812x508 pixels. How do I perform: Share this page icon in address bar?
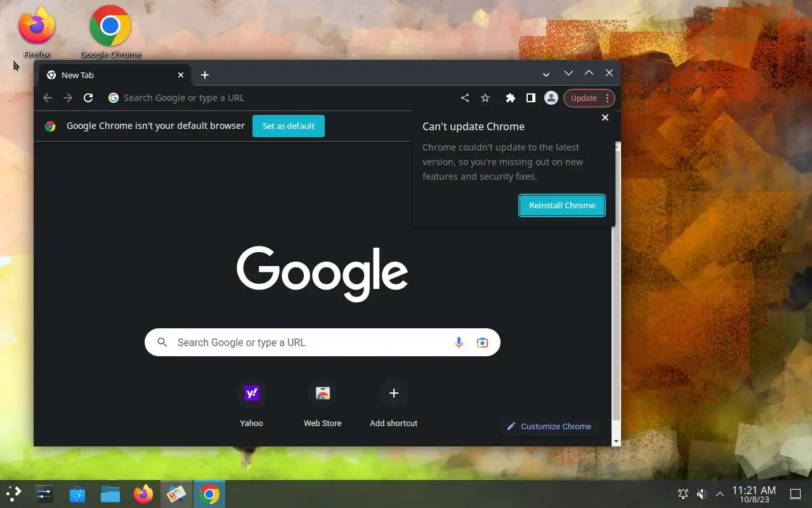465,98
